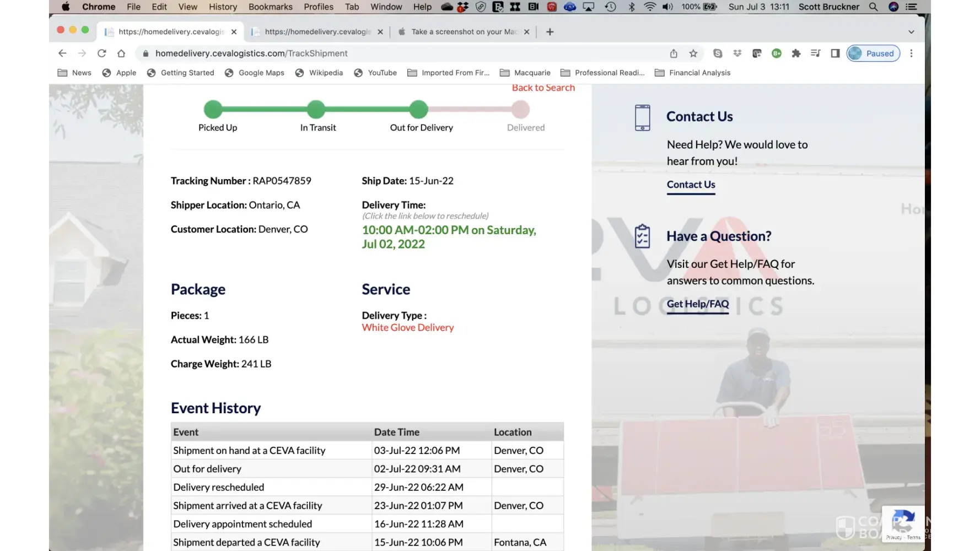980x551 pixels.
Task: Open the Extensions puzzle piece icon
Action: coord(796,53)
